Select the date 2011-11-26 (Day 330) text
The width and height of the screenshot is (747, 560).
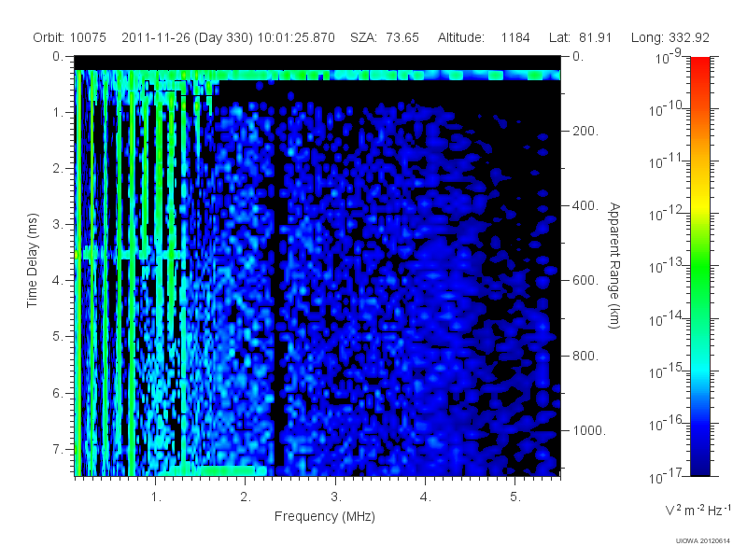(187, 37)
